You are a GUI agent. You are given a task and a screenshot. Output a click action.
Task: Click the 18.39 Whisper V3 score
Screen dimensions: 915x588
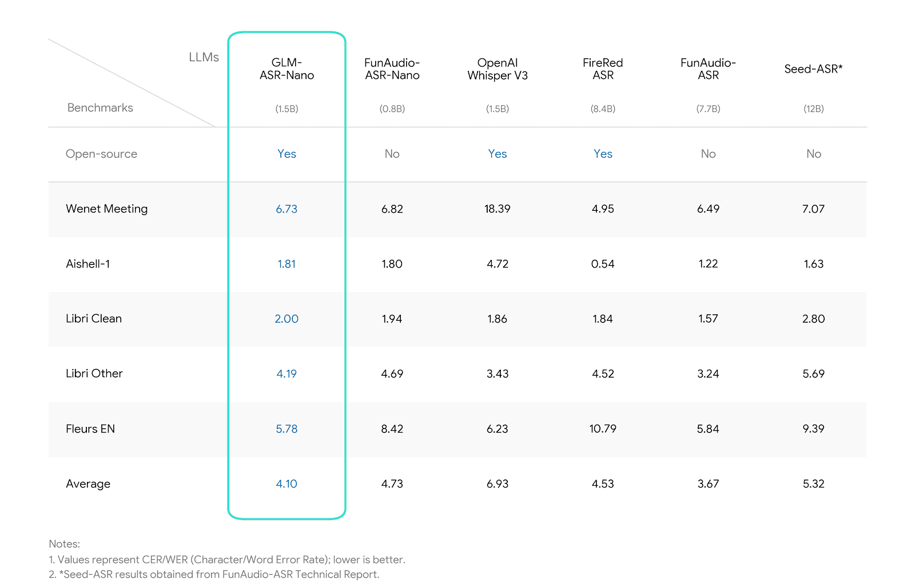coord(498,209)
